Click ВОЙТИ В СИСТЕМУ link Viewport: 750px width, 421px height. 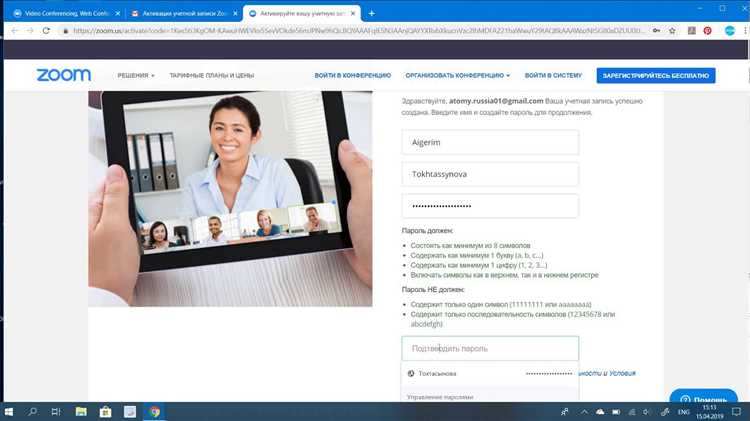pyautogui.click(x=553, y=76)
